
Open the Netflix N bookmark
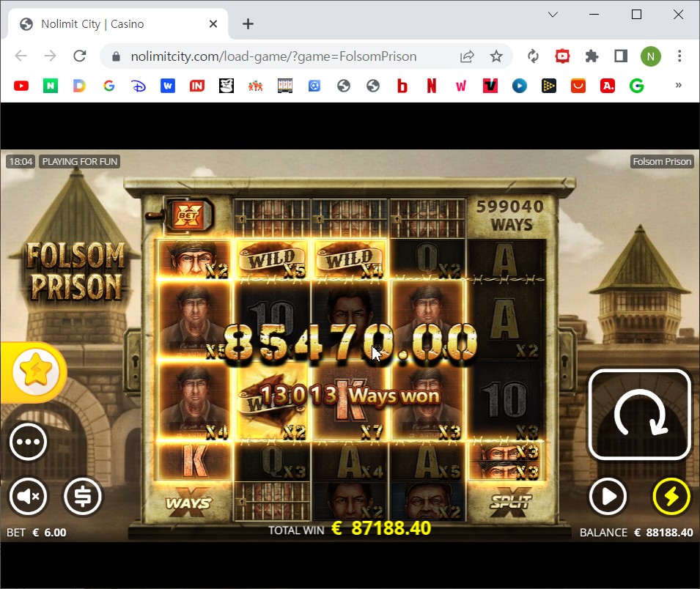click(x=432, y=86)
